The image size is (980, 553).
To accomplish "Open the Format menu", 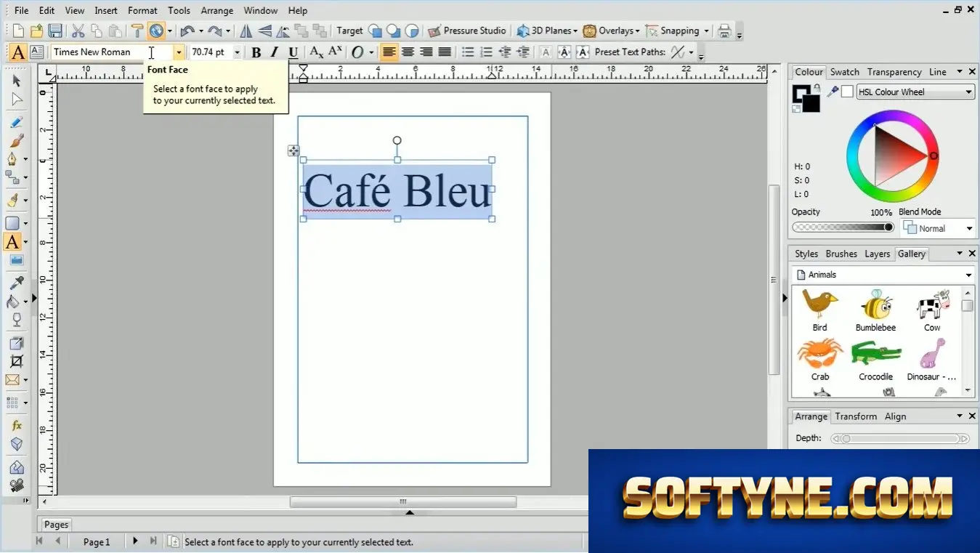I will [142, 10].
